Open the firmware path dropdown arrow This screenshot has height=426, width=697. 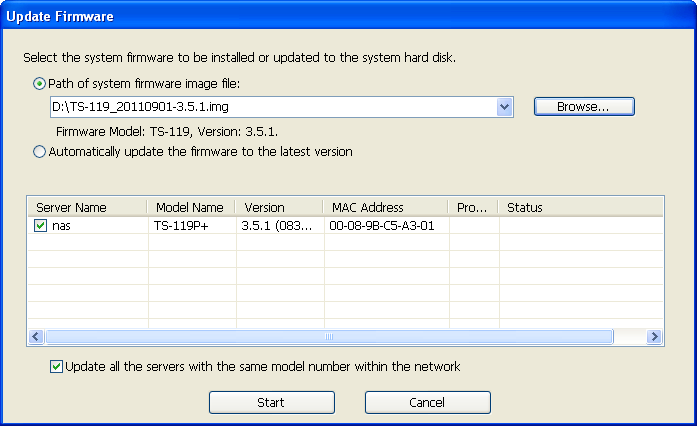point(504,107)
